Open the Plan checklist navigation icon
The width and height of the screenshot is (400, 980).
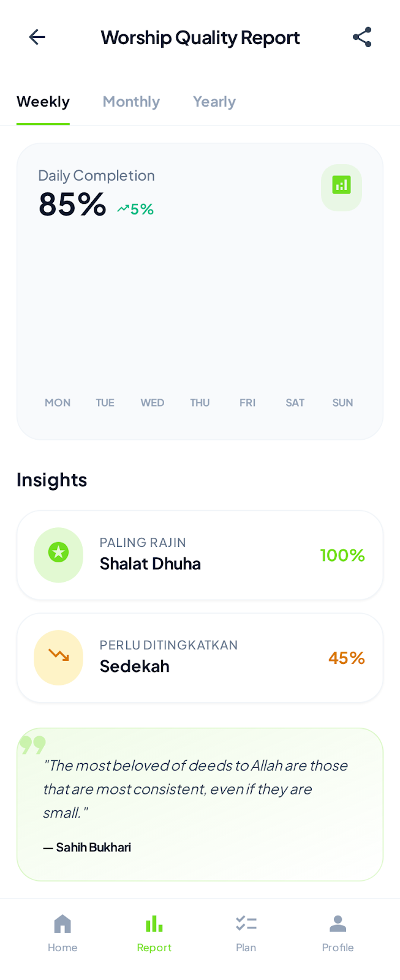246,924
